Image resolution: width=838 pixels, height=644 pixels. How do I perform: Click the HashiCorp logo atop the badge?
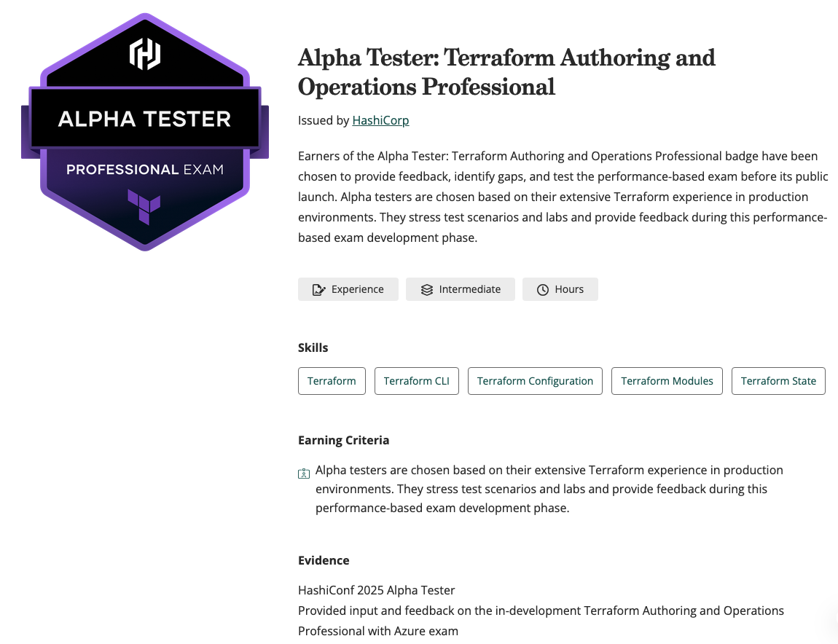144,55
